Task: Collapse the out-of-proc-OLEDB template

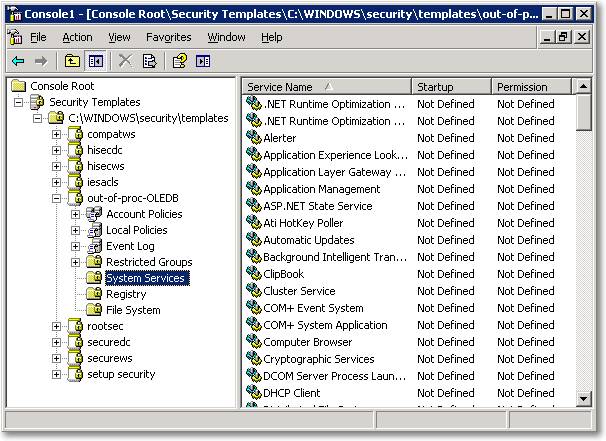Action: pyautogui.click(x=56, y=198)
